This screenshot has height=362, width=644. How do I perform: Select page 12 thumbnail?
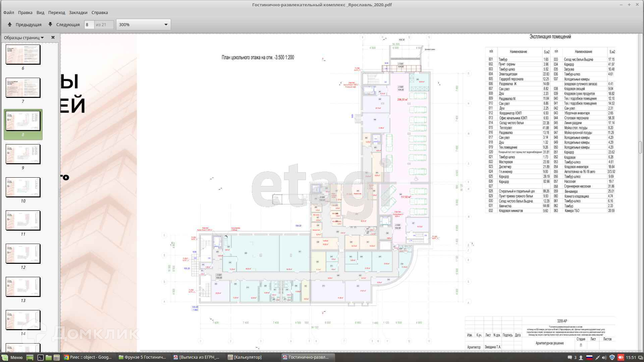(x=23, y=253)
